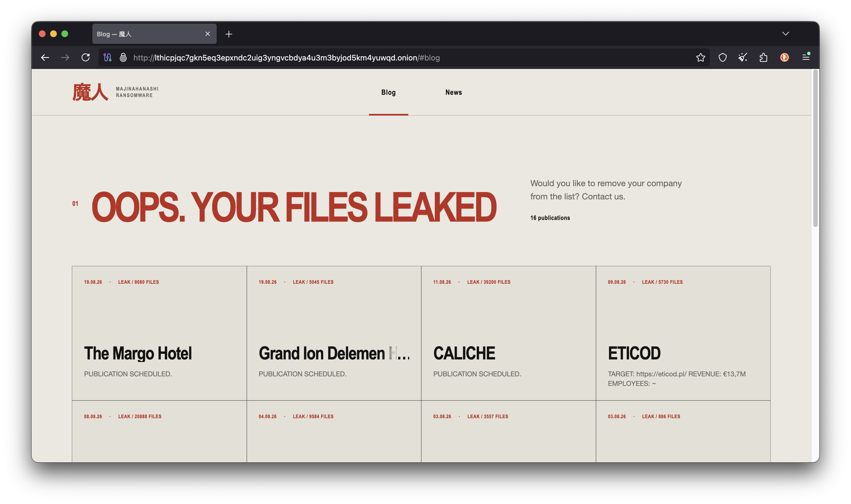Open the browser hamburger menu
851x504 pixels.
tap(806, 57)
